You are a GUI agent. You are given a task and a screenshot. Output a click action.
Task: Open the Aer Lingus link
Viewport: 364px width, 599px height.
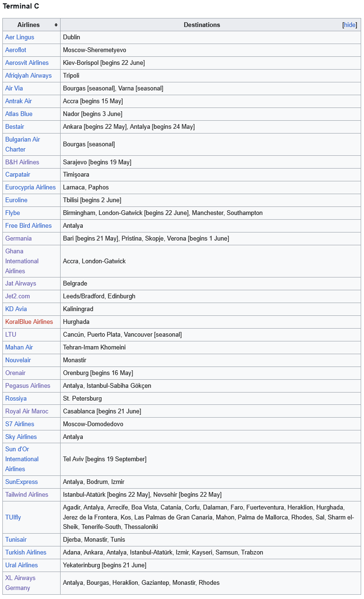point(19,37)
